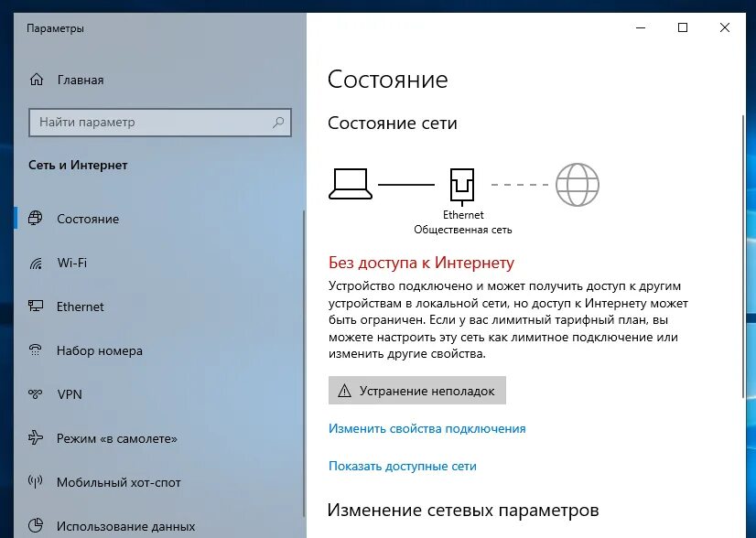Click the large Состояние page title
The image size is (756, 538).
[x=388, y=80]
